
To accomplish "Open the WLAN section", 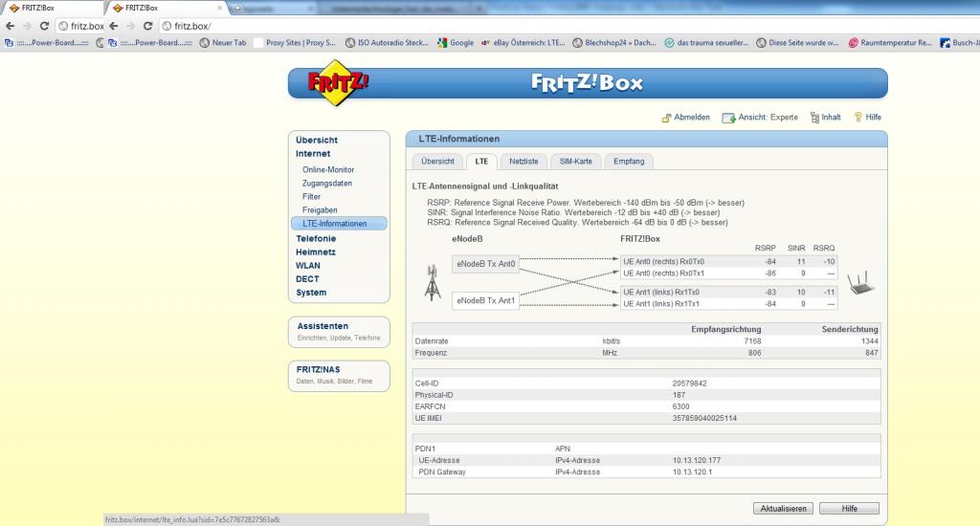I will 308,266.
